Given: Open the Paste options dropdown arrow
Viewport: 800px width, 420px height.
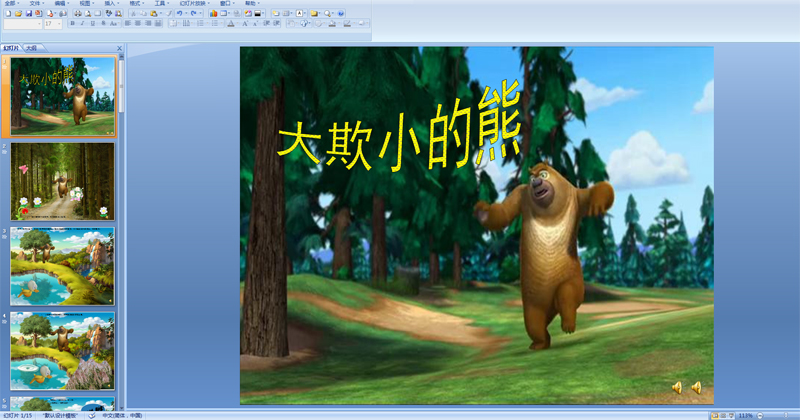Looking at the screenshot, I should coord(161,14).
